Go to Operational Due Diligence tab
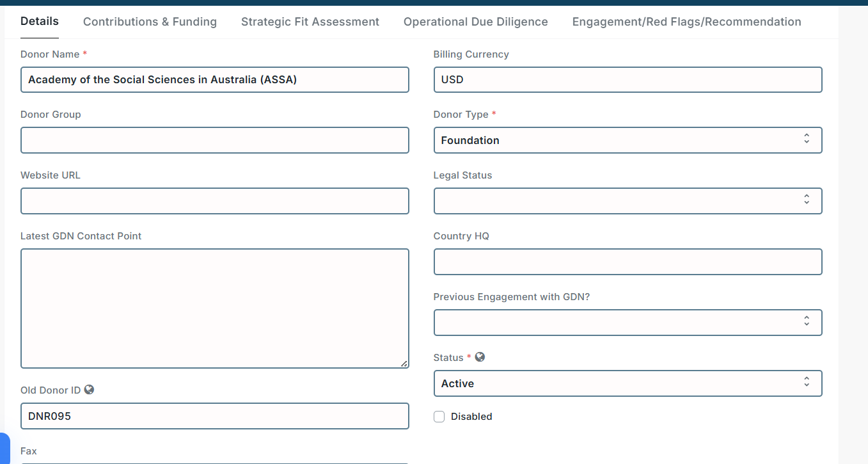 pos(475,22)
